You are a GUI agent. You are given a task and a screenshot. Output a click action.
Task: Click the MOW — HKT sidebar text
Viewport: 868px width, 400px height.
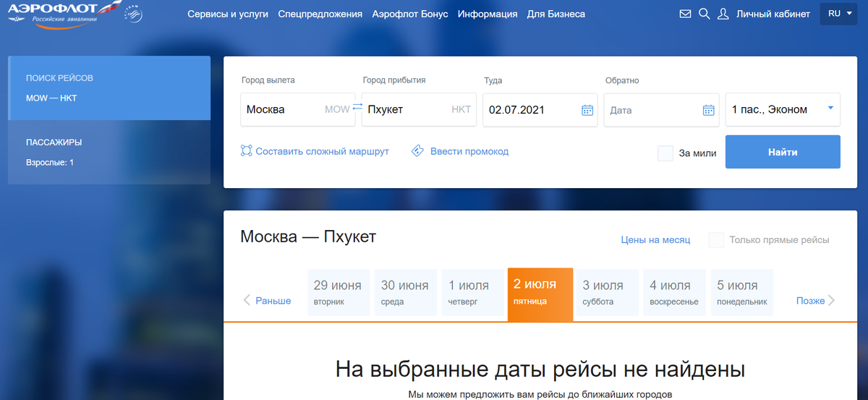[x=51, y=98]
